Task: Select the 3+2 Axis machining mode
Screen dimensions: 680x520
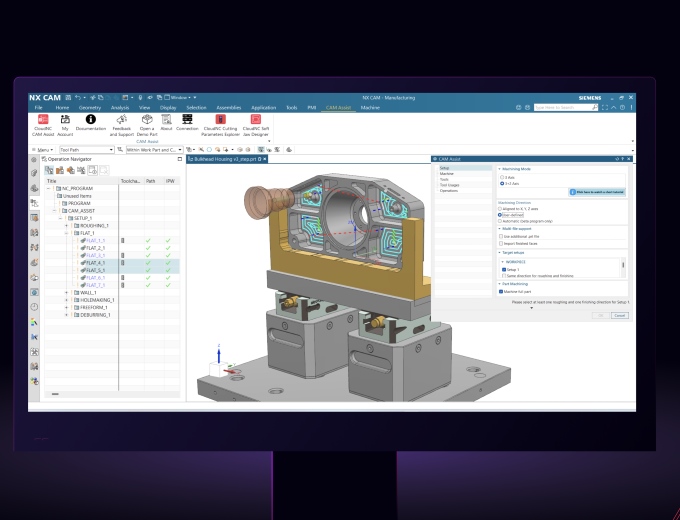Action: coord(502,183)
